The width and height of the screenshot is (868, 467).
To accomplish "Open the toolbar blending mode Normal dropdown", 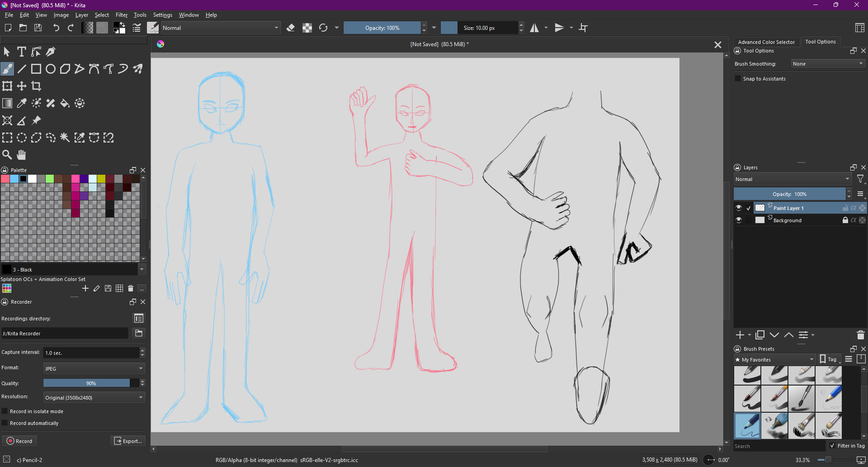I will coord(221,28).
